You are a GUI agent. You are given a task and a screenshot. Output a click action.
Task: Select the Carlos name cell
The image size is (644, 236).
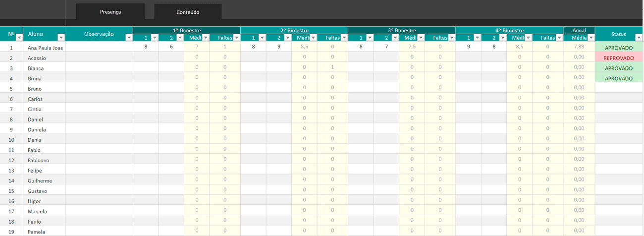pos(44,99)
